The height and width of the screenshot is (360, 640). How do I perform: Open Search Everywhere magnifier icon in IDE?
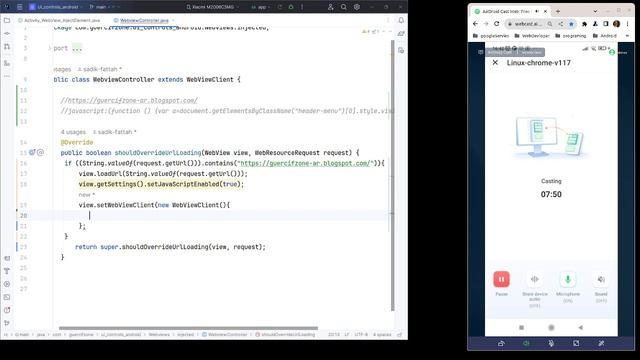(344, 7)
